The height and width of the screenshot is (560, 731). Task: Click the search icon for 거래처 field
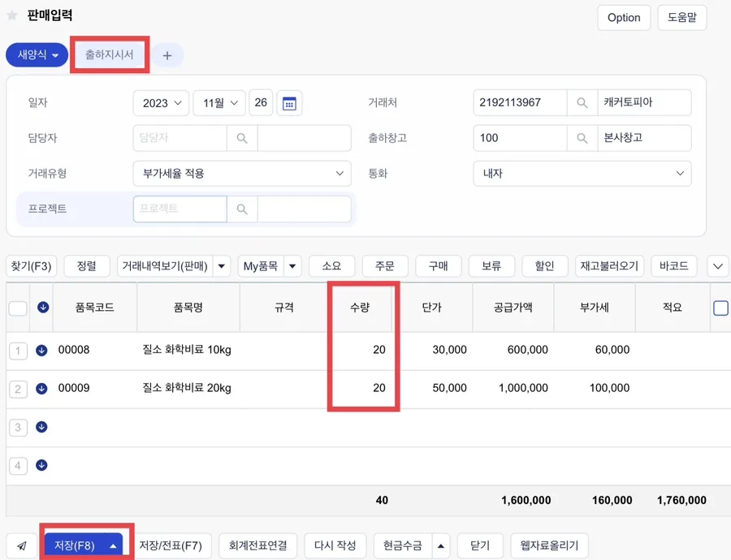582,102
